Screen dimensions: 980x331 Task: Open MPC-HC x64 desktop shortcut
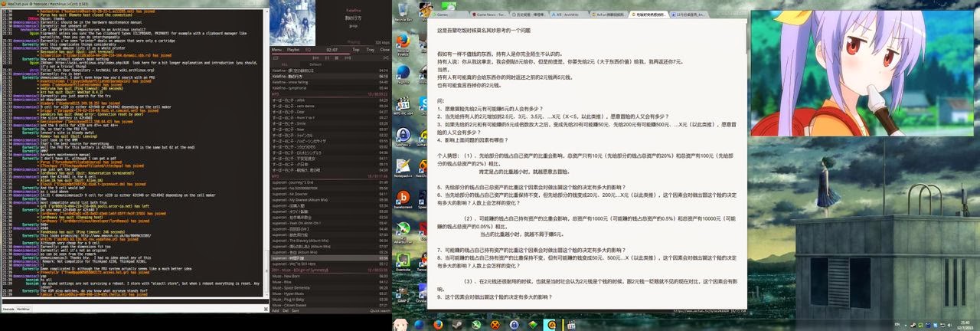point(403,106)
